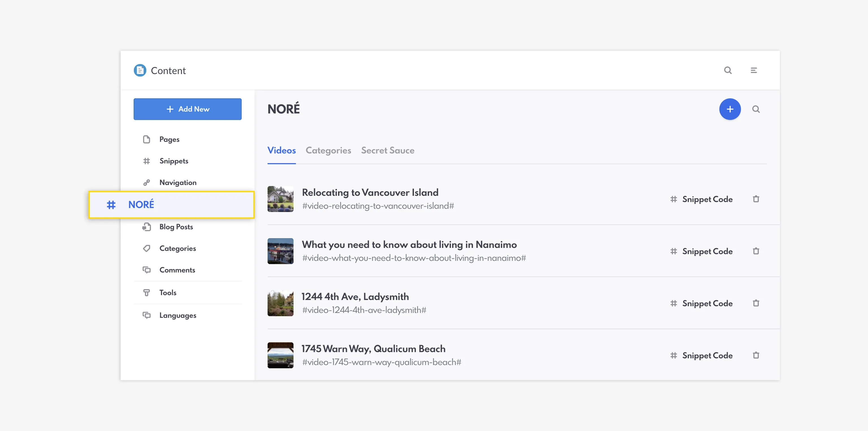Open What you need to know about living in Nanaimo
The width and height of the screenshot is (868, 431).
coord(409,244)
